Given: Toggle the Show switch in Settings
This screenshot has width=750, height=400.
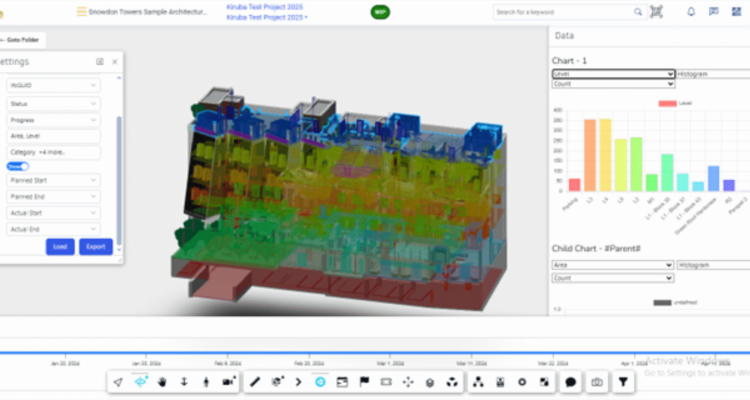Looking at the screenshot, I should point(18,167).
